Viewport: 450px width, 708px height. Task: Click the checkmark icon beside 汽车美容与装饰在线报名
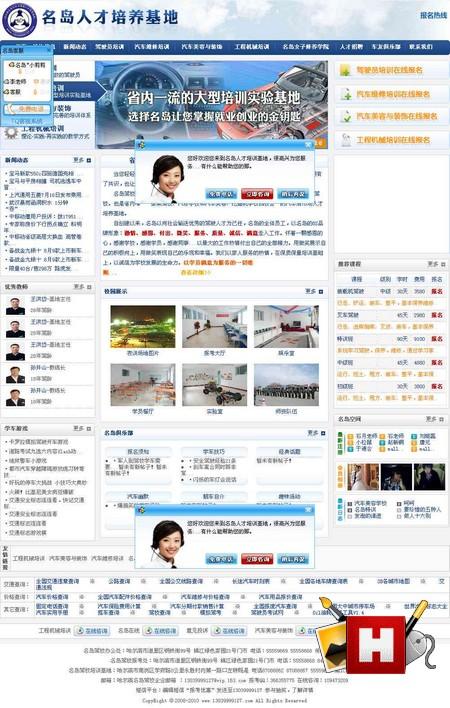(346, 116)
